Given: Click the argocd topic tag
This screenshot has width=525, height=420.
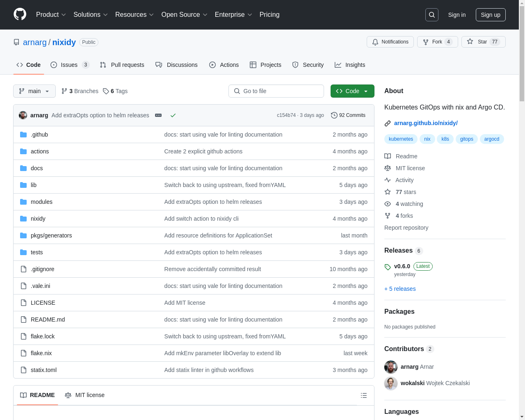Looking at the screenshot, I should click(x=492, y=139).
